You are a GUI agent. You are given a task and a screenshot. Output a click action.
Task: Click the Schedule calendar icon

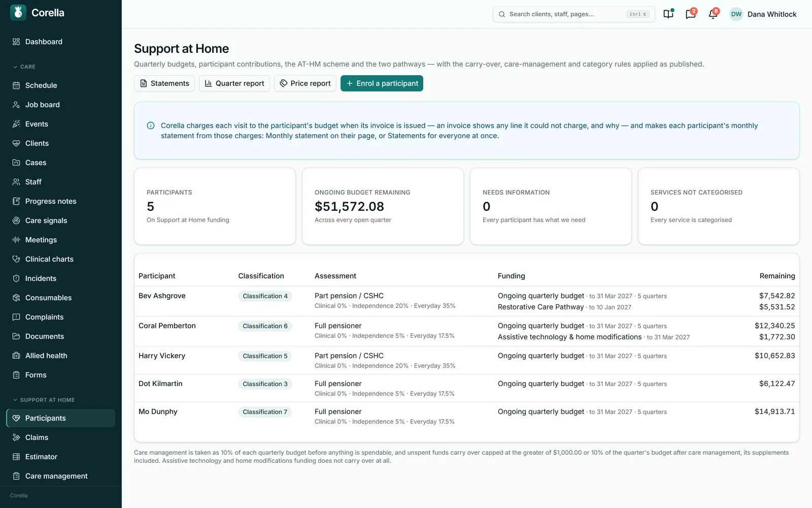click(x=16, y=85)
